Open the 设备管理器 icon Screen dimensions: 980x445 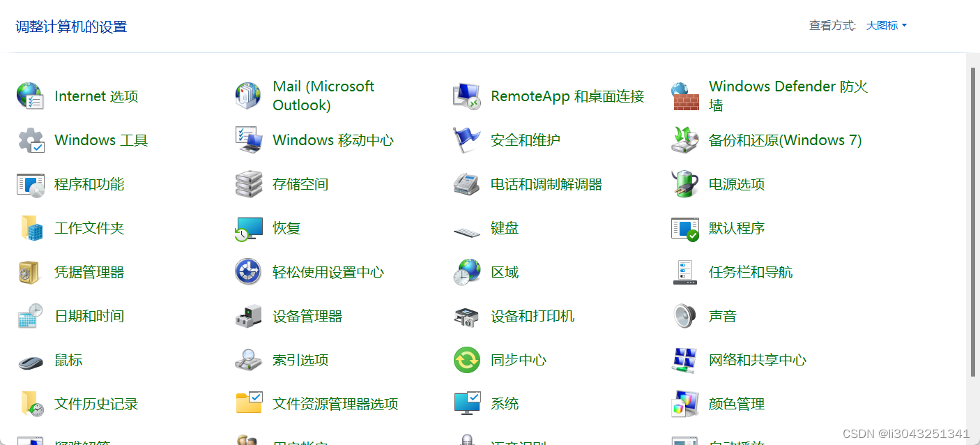click(248, 316)
